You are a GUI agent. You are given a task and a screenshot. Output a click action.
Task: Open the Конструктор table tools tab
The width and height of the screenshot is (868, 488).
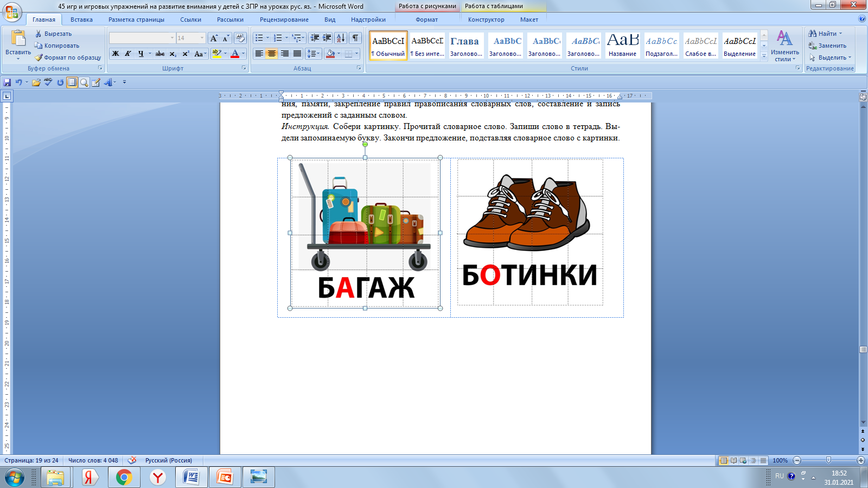tap(486, 20)
